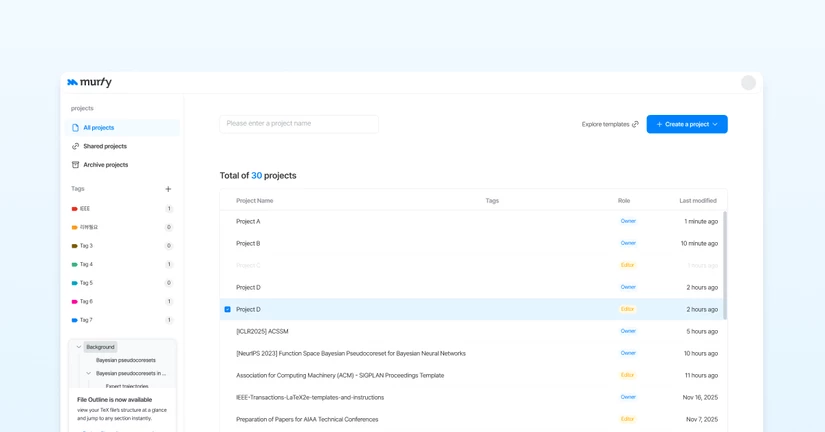Click the Create a project button

pos(687,124)
